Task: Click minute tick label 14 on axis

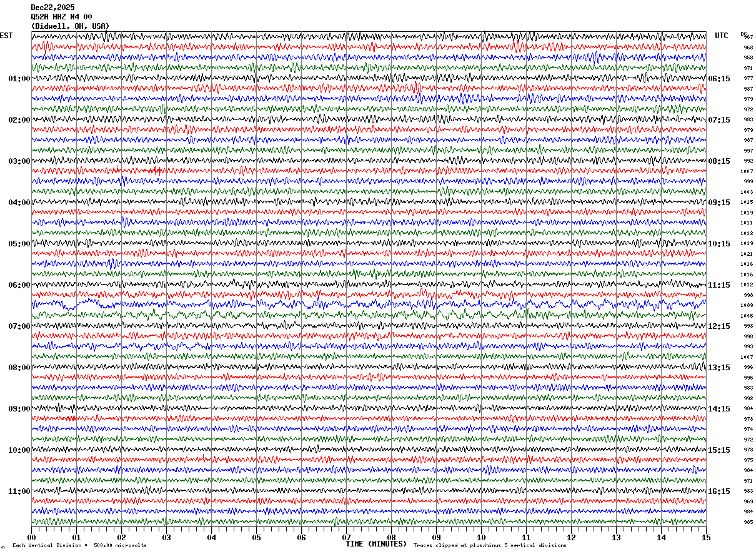Action: point(661,537)
